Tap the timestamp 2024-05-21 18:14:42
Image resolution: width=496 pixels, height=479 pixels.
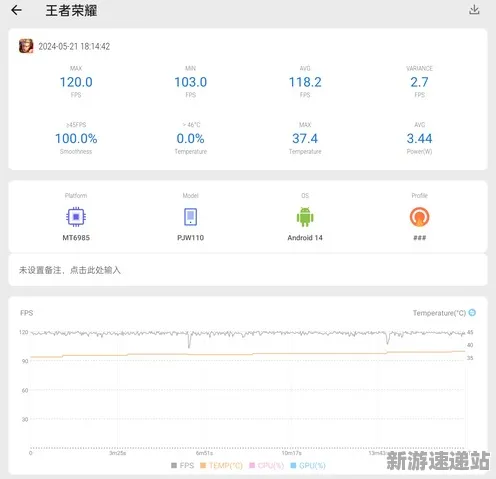click(74, 46)
